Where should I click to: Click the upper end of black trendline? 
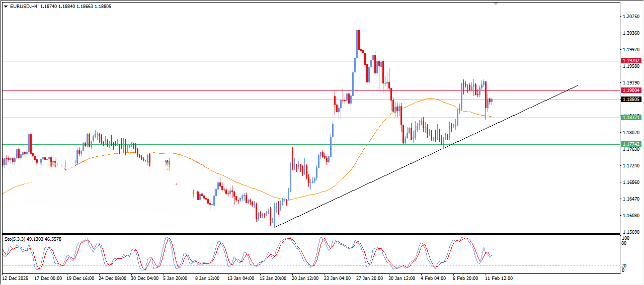click(578, 85)
